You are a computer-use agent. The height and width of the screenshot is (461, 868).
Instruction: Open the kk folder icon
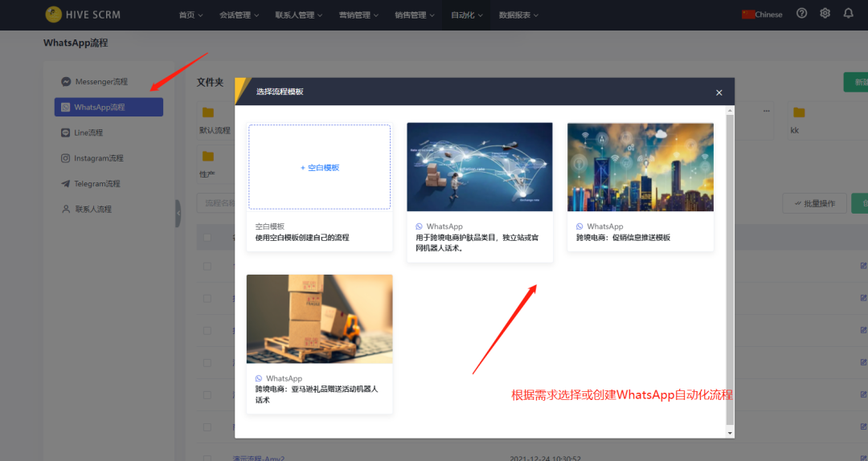pyautogui.click(x=799, y=112)
